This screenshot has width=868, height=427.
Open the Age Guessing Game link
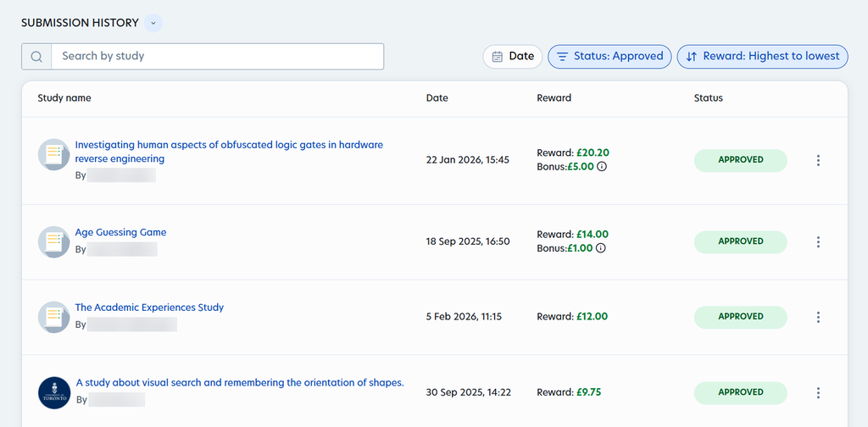click(x=120, y=232)
